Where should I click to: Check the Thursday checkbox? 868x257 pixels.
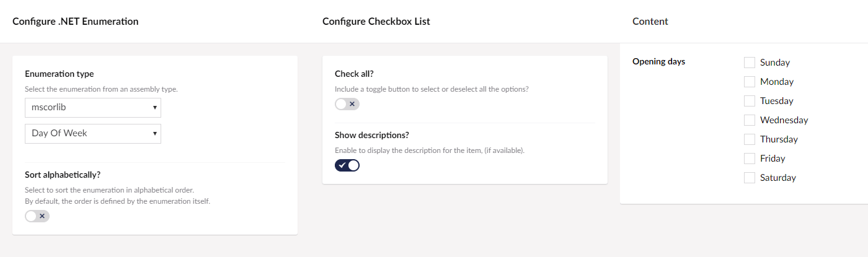[x=750, y=139]
